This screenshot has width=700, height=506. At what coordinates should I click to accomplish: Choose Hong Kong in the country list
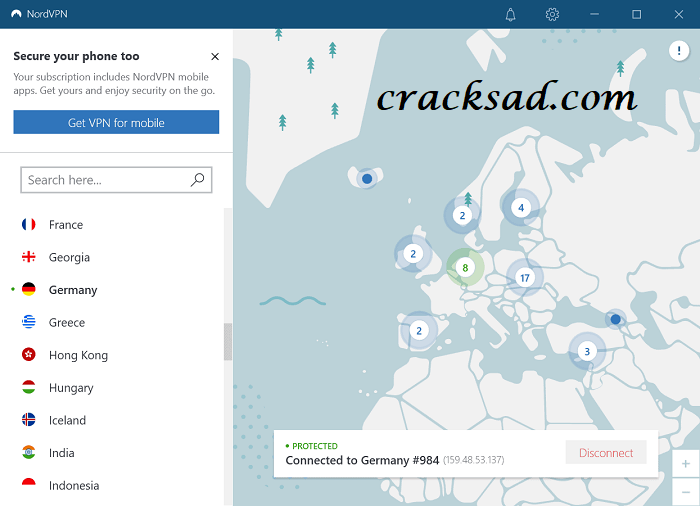(78, 355)
